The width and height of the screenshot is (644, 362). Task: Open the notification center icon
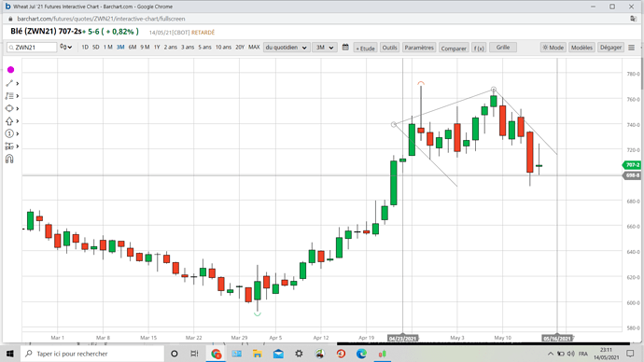point(630,354)
